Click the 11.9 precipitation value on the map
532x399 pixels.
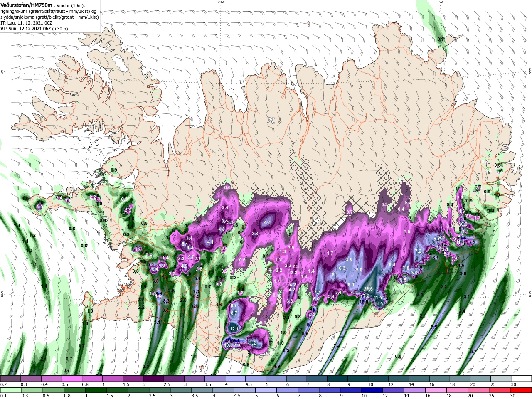click(379, 304)
